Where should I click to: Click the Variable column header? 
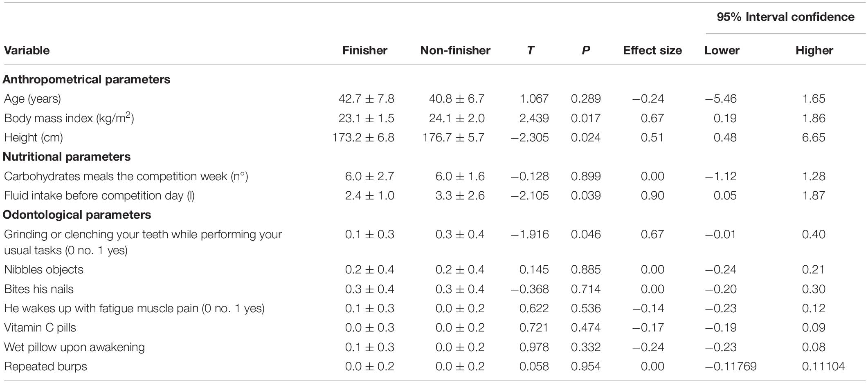27,50
